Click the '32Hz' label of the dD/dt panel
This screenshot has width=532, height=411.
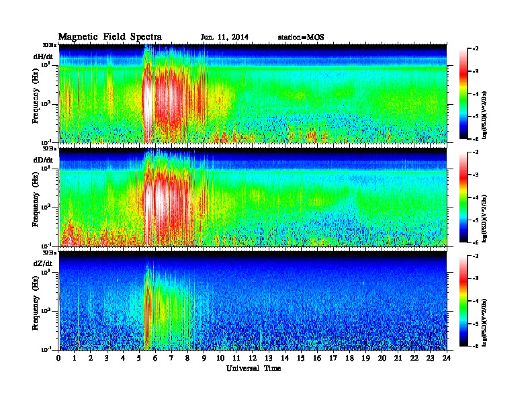50,148
